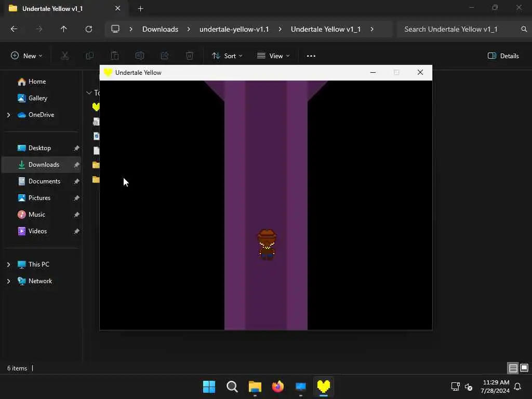
Task: Expand chevron after Undertale Yellow v1_1 in path
Action: coord(372,29)
